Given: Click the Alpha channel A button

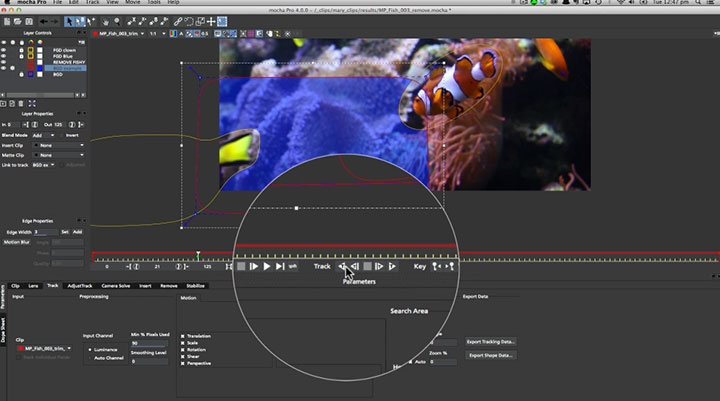Looking at the screenshot, I should [181, 34].
